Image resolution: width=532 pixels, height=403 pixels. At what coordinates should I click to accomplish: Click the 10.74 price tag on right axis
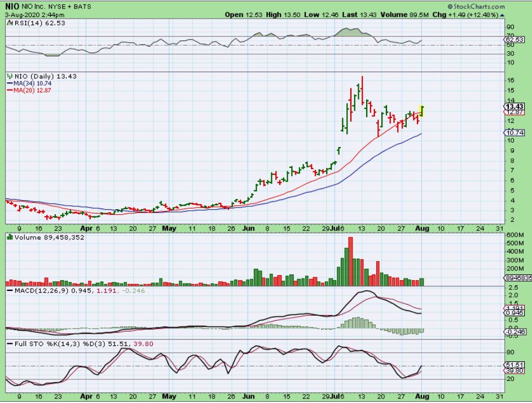(x=515, y=132)
